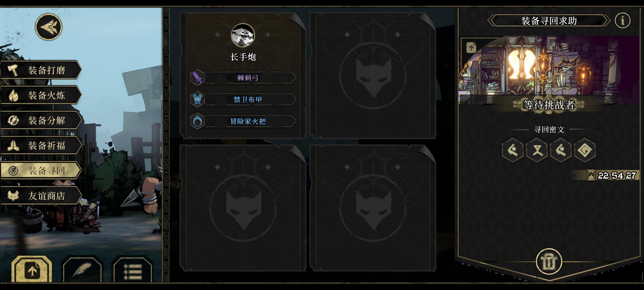The image size is (644, 290).
Task: Open the 装备打磨 menu item
Action: point(41,70)
